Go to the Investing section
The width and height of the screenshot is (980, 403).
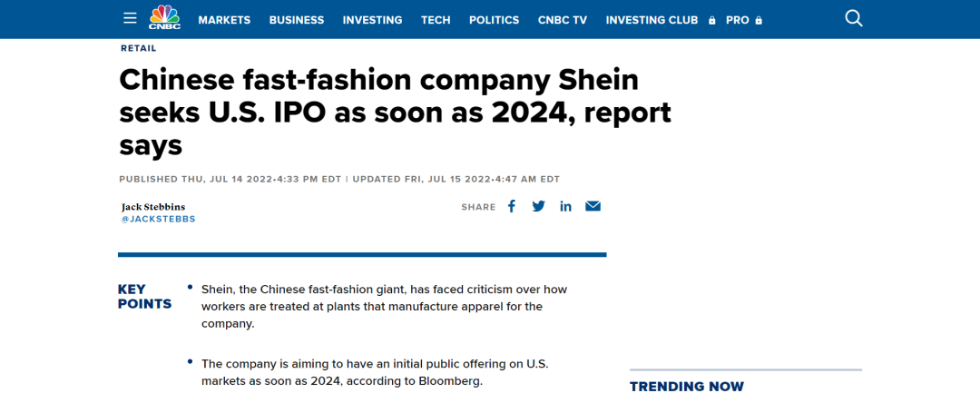click(x=373, y=20)
